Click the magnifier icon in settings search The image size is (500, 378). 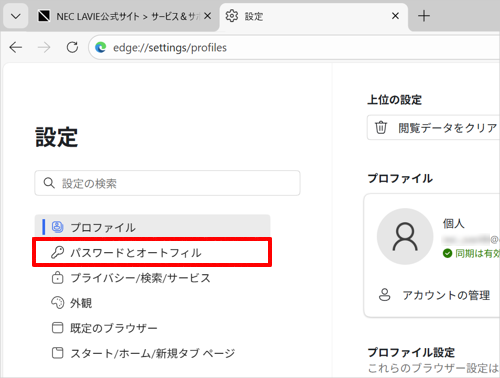49,183
